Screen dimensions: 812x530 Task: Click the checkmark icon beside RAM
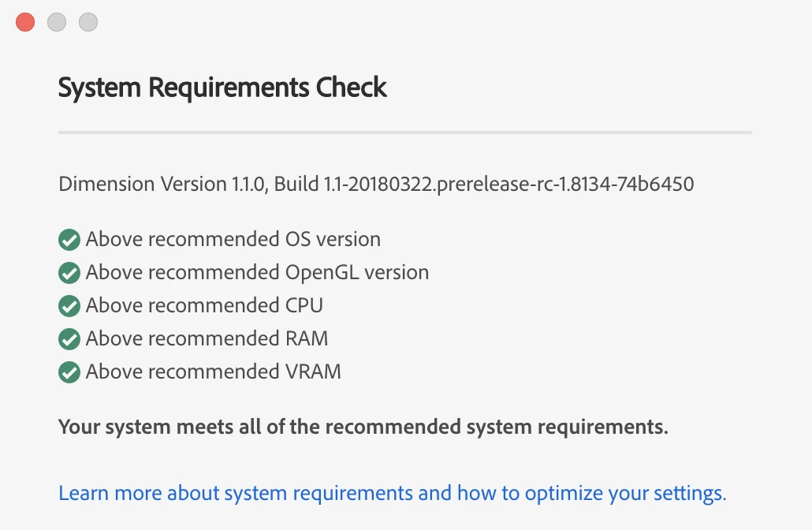coord(69,339)
